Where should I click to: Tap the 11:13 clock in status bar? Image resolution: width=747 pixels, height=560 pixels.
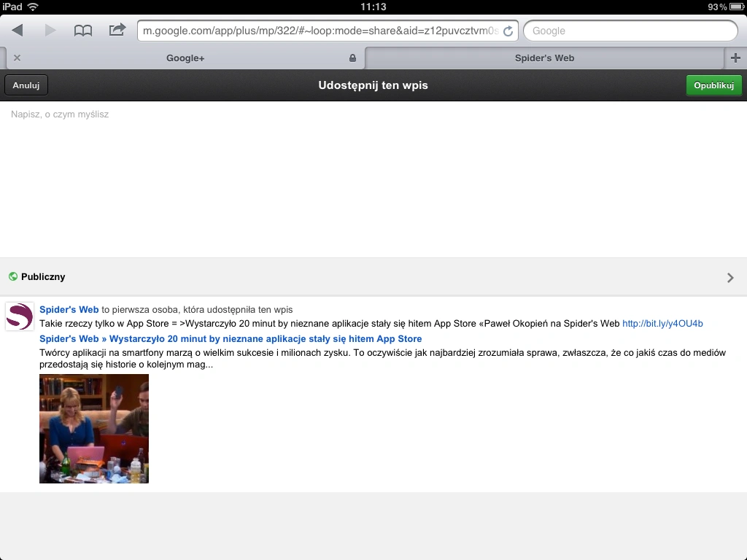(x=373, y=7)
